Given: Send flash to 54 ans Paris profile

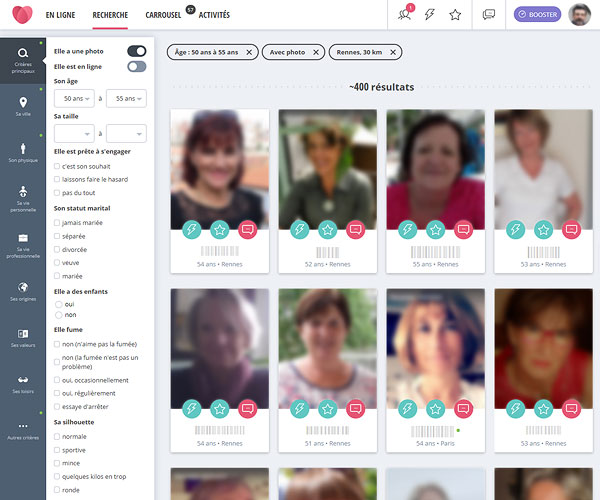Looking at the screenshot, I should click(408, 409).
